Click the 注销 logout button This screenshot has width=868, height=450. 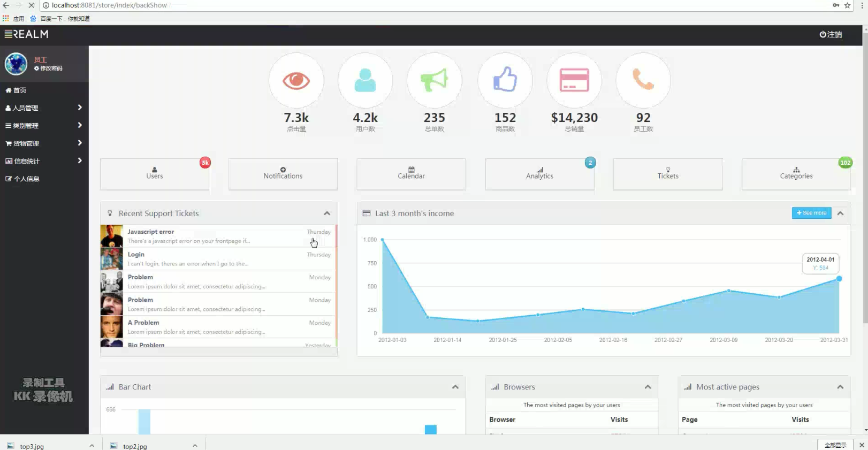click(x=831, y=34)
